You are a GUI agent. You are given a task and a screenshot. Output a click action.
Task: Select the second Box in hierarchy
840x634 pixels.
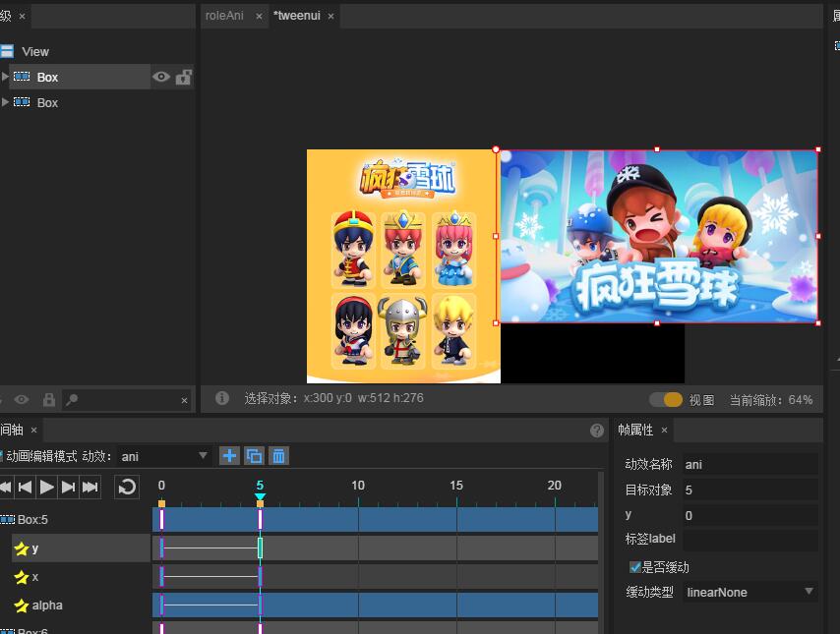click(47, 102)
